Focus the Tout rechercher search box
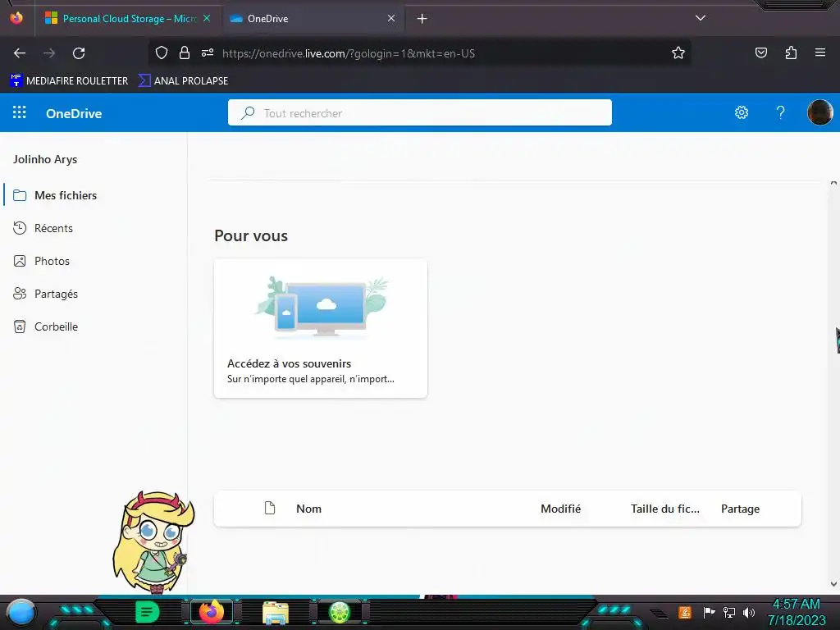This screenshot has width=840, height=630. coord(419,112)
